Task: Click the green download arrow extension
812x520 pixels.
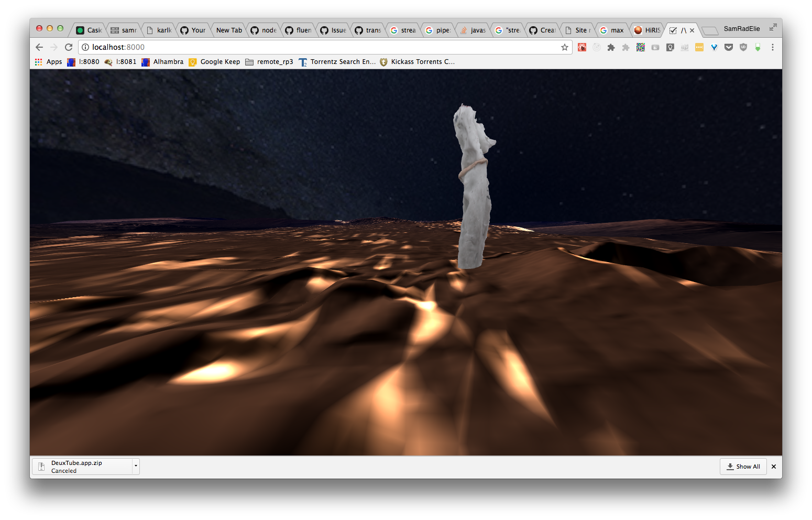Action: [x=758, y=47]
